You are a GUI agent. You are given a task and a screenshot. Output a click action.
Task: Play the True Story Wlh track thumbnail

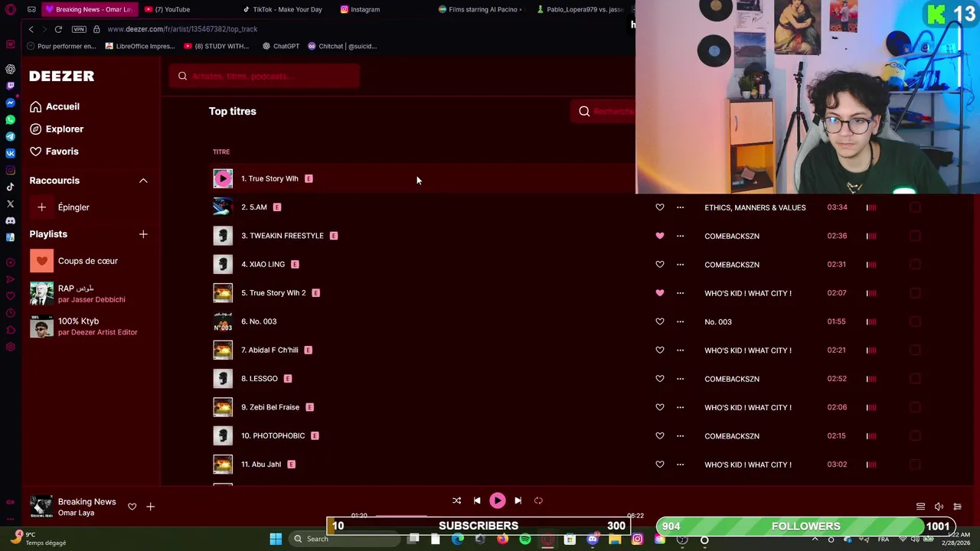pyautogui.click(x=223, y=178)
